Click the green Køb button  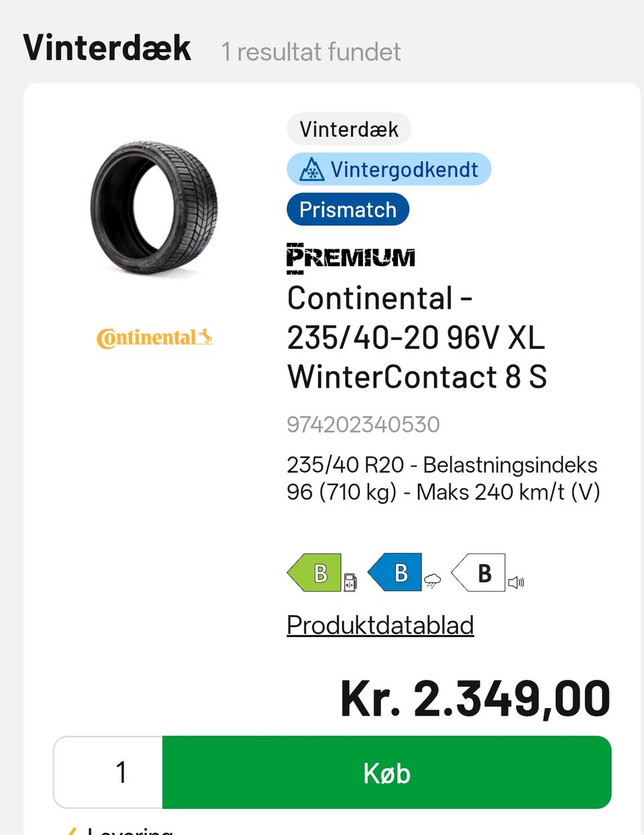coord(387,773)
